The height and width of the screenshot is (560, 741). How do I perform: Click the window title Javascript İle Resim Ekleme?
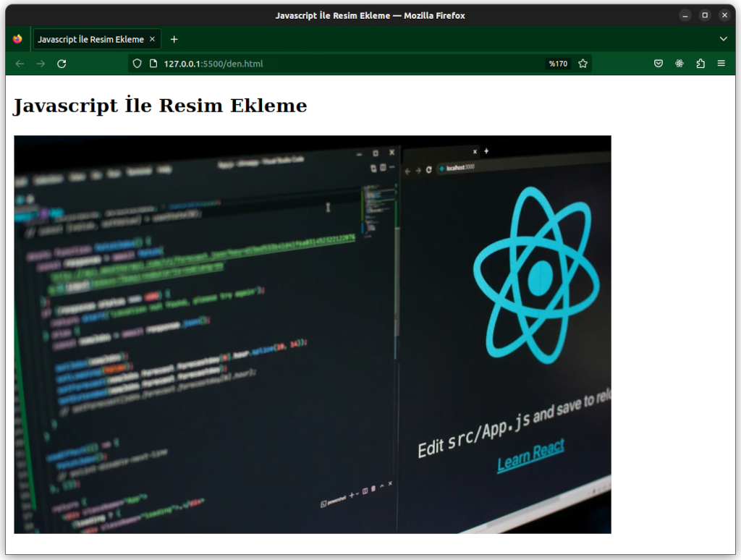(x=370, y=16)
